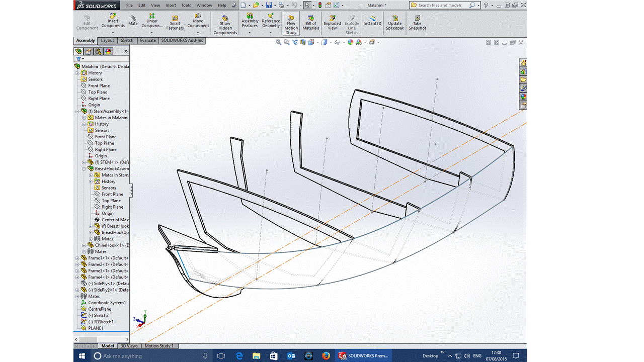Open SOLIDWORKS Add-Ins tab
This screenshot has height=362, width=644.
click(182, 41)
